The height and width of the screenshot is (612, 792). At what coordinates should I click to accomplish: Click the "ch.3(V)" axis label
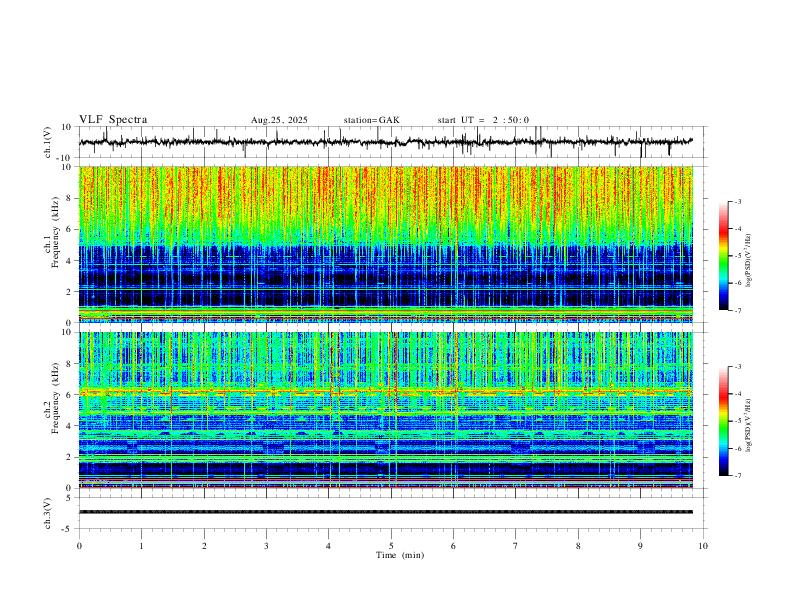[48, 513]
